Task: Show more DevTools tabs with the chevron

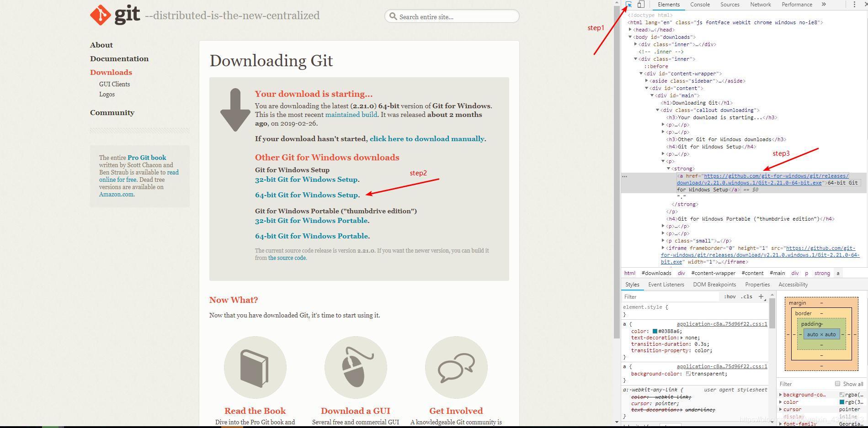Action: coord(824,5)
